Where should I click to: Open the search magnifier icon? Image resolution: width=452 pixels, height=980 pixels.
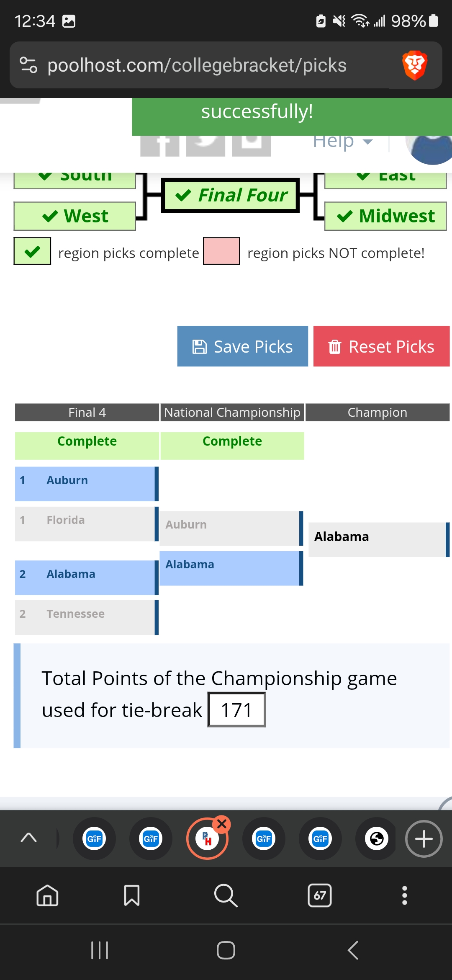226,895
